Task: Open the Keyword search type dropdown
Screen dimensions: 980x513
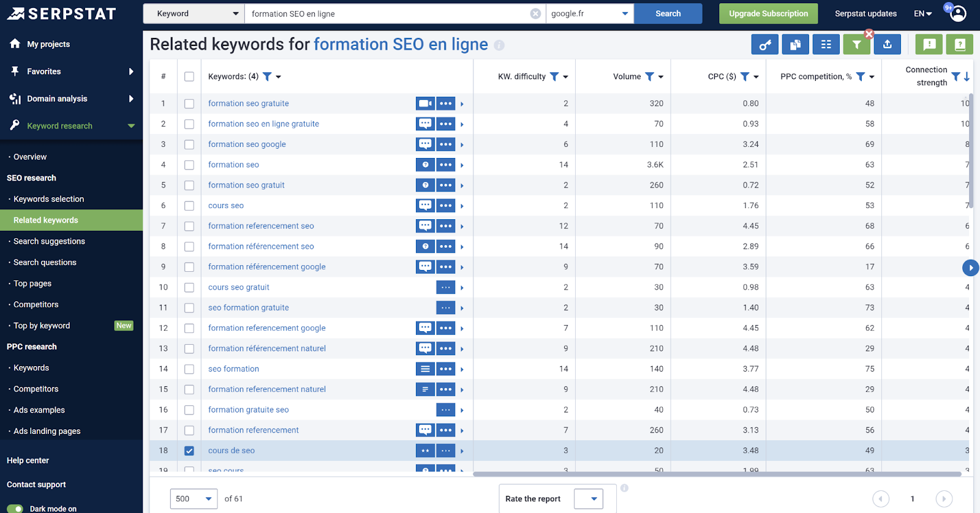Action: 194,13
